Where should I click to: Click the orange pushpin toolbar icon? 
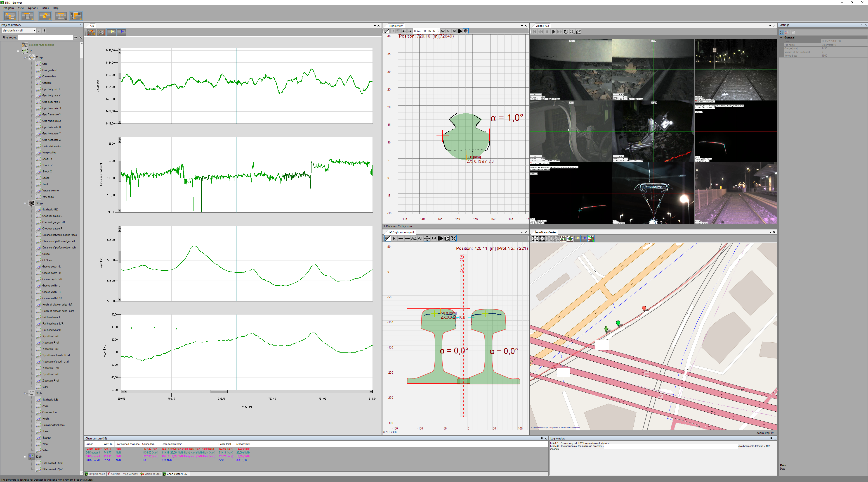[x=45, y=16]
